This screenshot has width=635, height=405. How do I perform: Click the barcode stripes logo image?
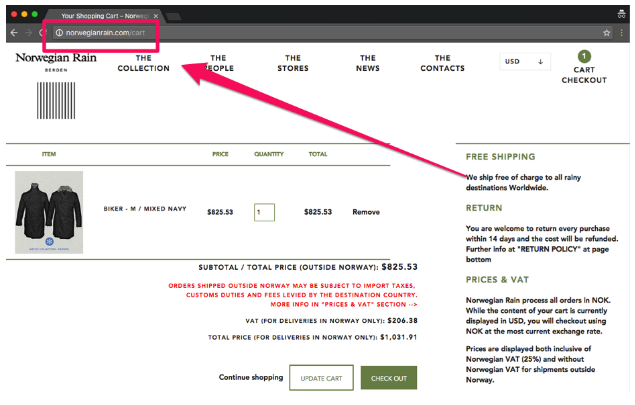coord(56,100)
